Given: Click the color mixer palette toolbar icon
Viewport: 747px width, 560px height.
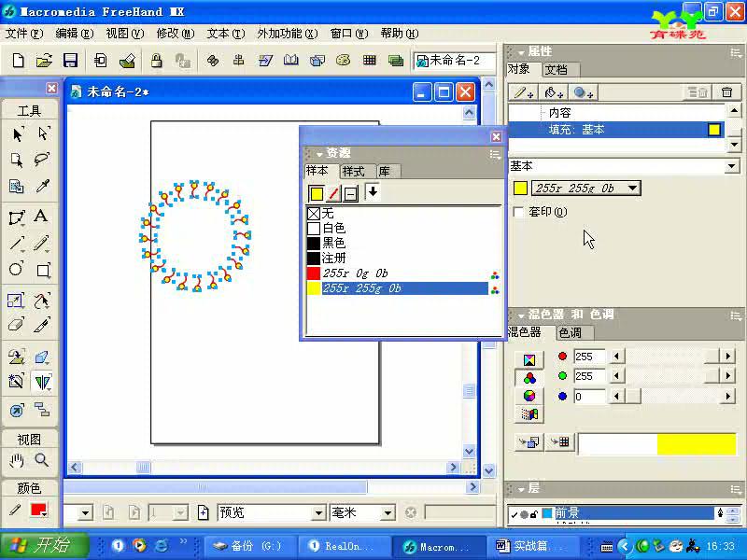Looking at the screenshot, I should click(343, 60).
